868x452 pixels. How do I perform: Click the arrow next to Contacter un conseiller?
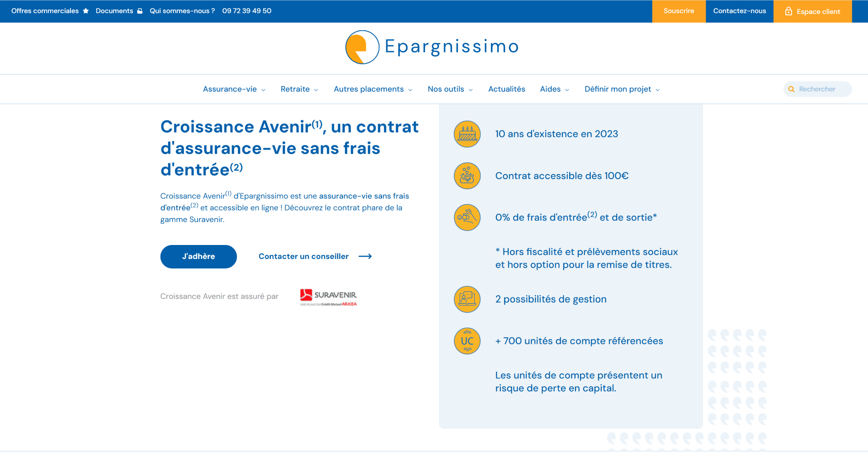[365, 257]
